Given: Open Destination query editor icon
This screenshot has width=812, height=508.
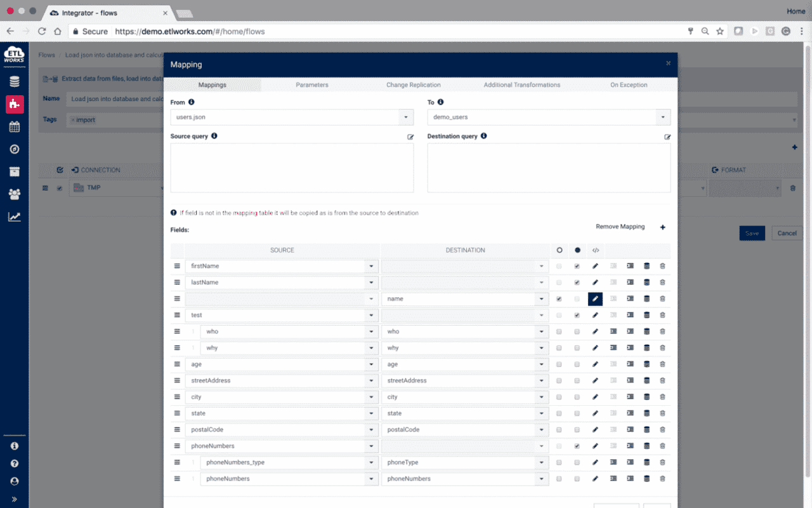Looking at the screenshot, I should [667, 137].
